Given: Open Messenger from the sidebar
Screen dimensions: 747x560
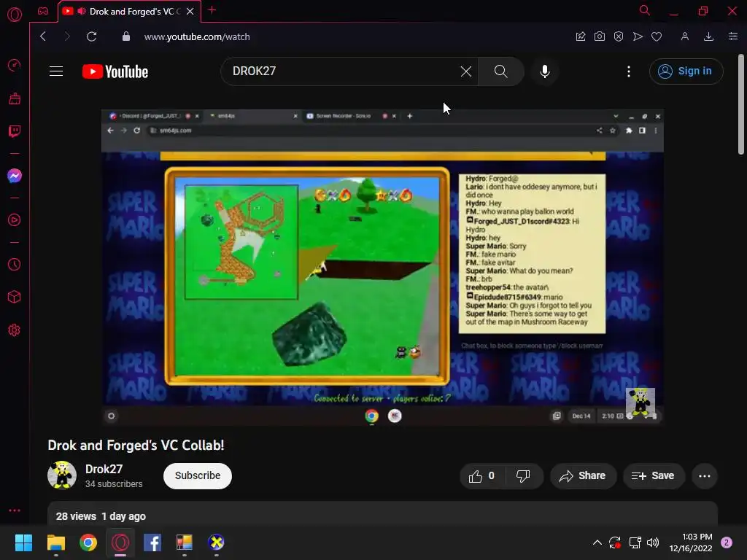Looking at the screenshot, I should [15, 176].
